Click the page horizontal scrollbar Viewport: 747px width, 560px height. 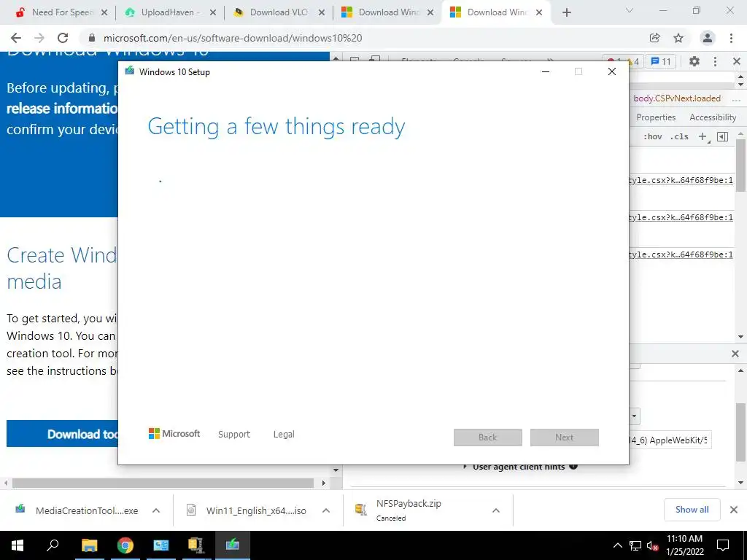click(163, 483)
